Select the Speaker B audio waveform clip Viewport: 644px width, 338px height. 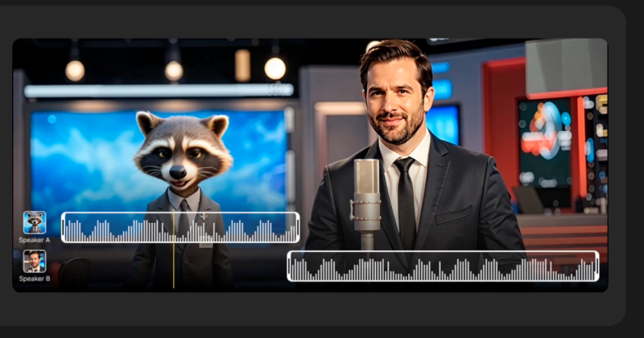[x=443, y=266]
